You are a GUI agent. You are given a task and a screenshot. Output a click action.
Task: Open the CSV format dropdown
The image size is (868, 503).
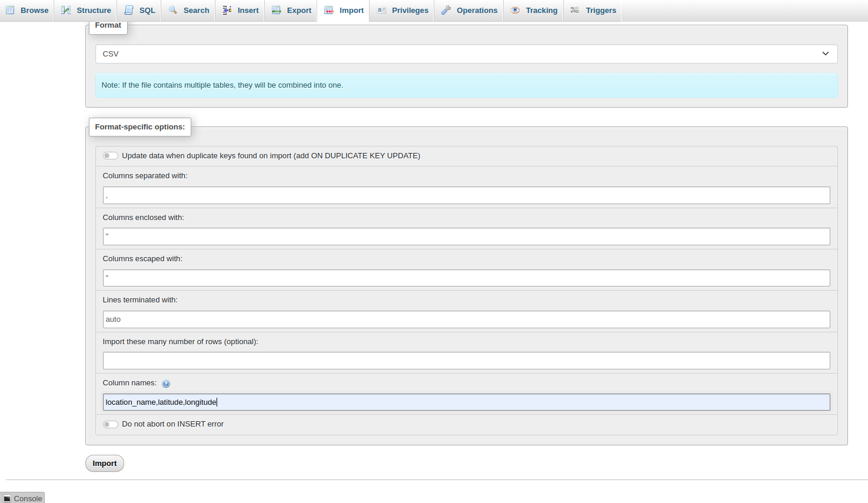[x=466, y=54]
